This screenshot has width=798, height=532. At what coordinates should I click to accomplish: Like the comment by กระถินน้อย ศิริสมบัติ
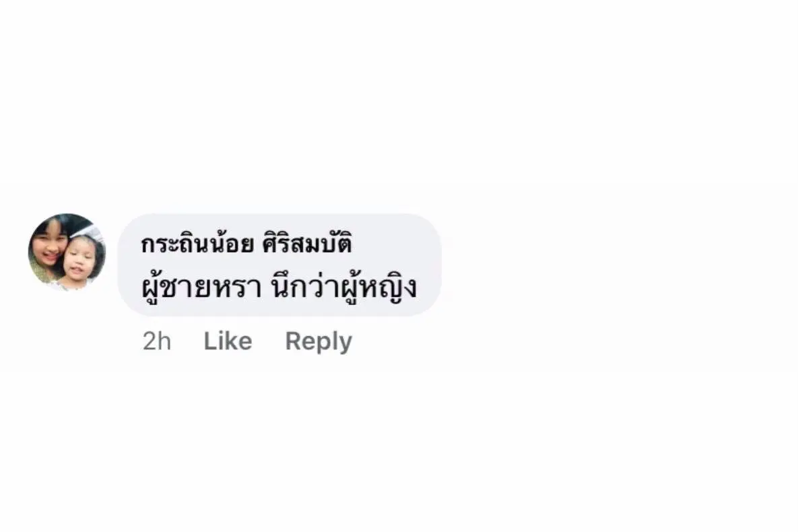coord(228,341)
